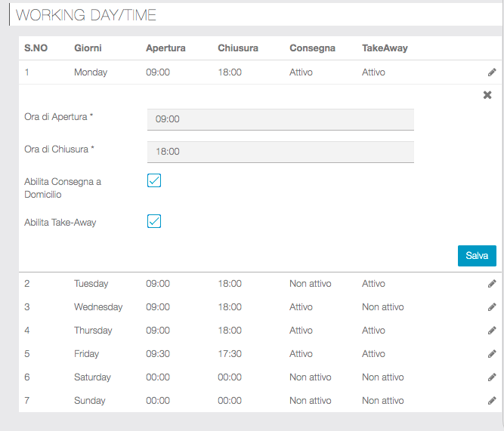Screen dimensions: 504x431
Task: Edit Friday working hours via pencil
Action: pyautogui.click(x=492, y=354)
